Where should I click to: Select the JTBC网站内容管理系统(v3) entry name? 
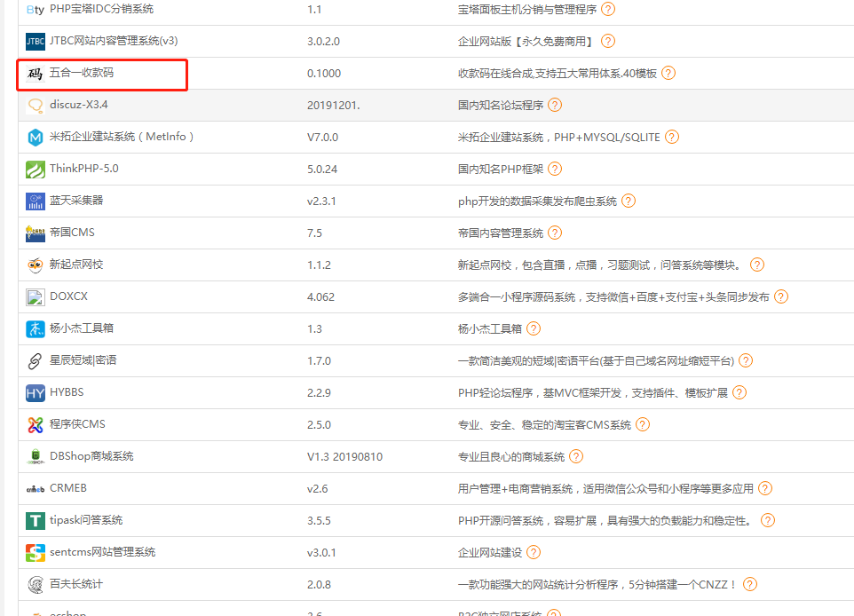114,41
